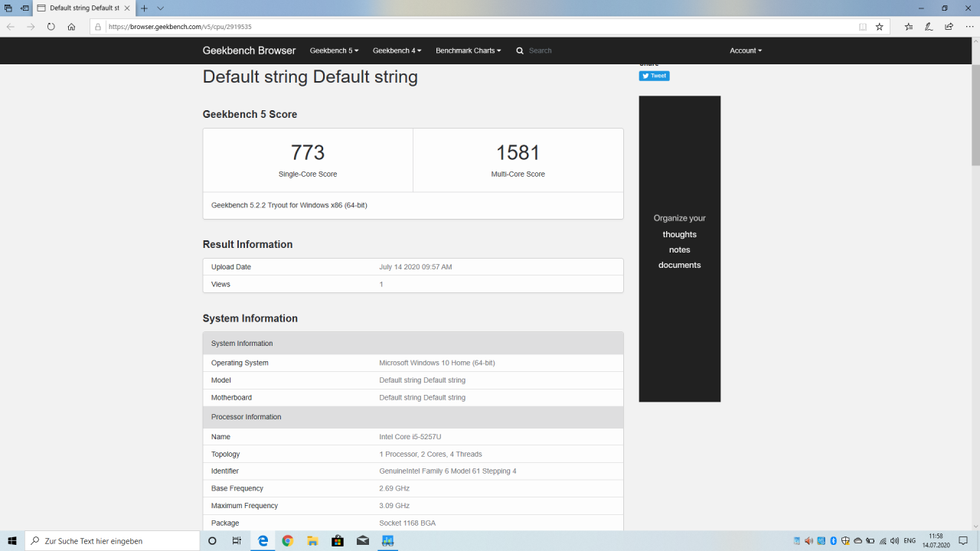Open the Benchmark Charts dropdown

(469, 51)
